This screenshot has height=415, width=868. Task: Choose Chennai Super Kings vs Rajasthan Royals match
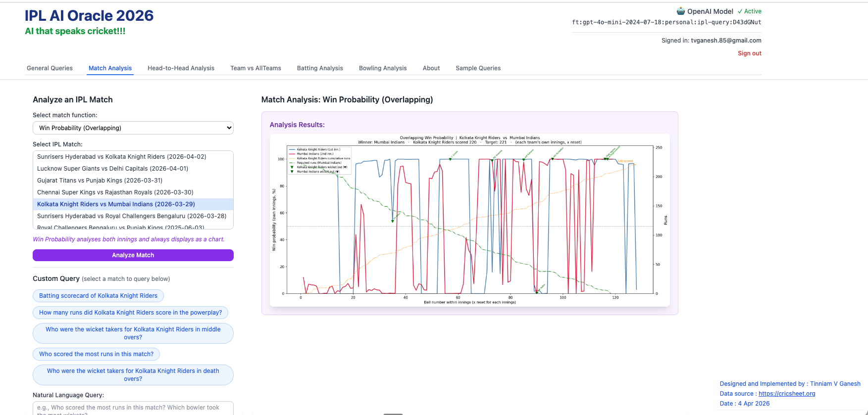(x=115, y=192)
